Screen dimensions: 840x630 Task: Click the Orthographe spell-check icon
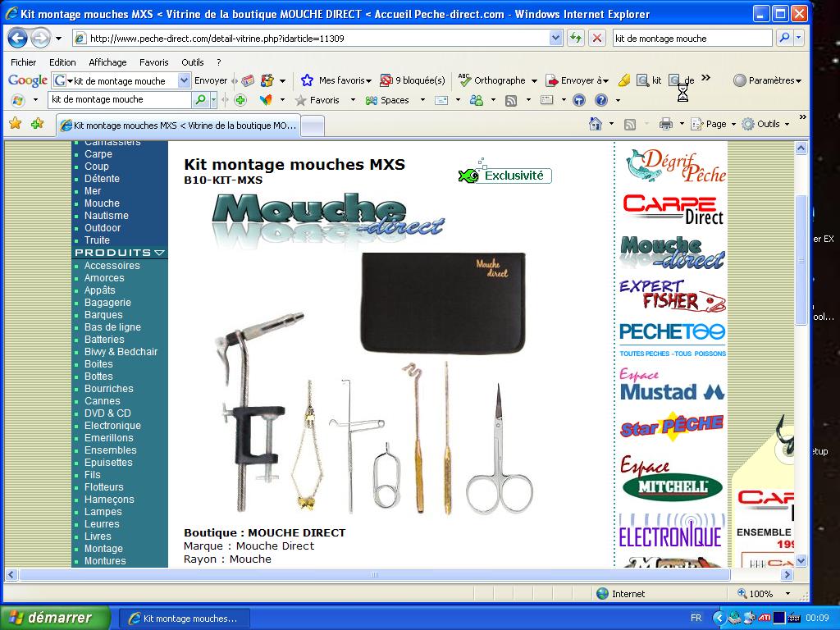tap(465, 80)
